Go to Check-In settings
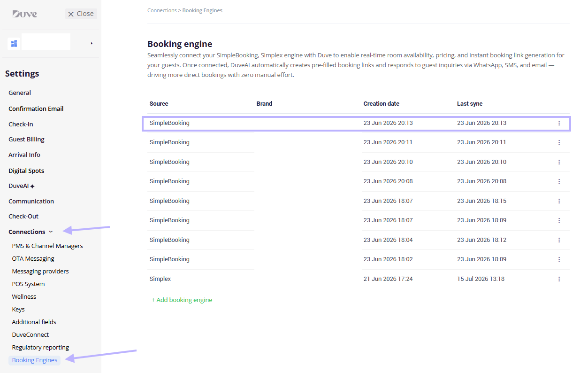588x373 pixels. (21, 124)
